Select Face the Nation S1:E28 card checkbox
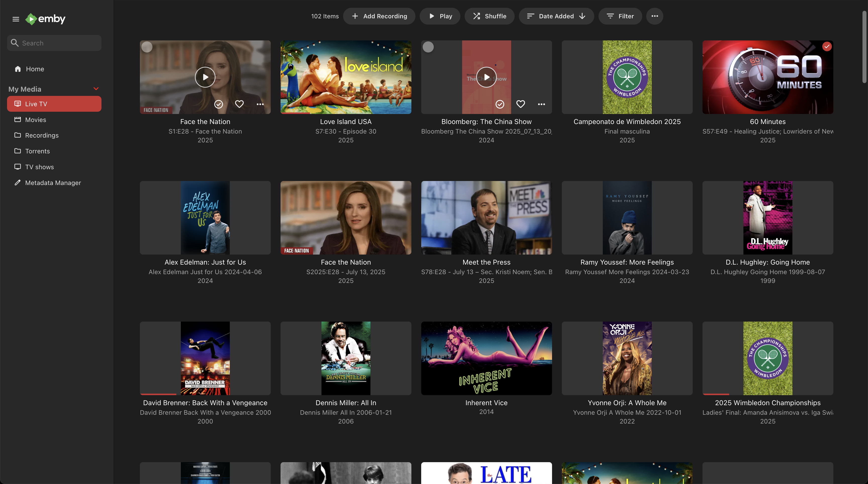 point(147,47)
